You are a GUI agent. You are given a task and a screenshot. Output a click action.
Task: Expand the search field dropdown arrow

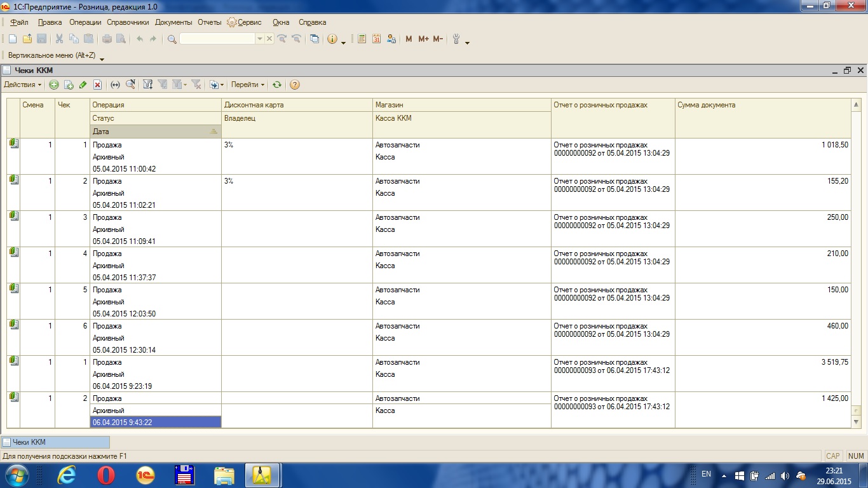(x=259, y=39)
